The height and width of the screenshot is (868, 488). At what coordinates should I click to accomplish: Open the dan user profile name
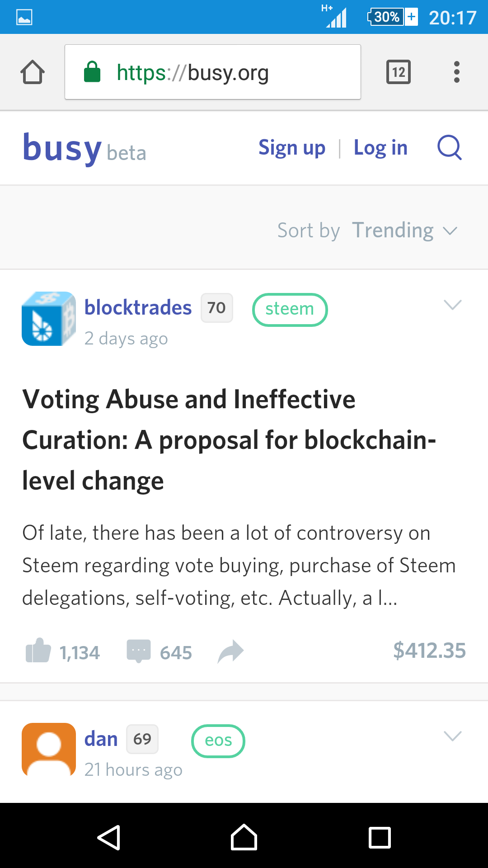[x=101, y=739]
